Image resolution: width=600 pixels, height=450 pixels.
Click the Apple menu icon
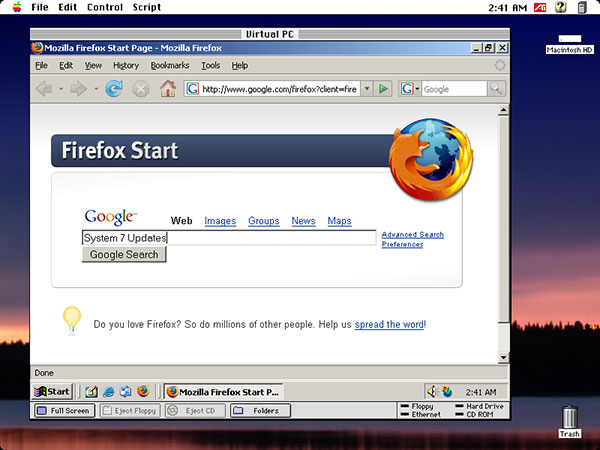pyautogui.click(x=17, y=7)
